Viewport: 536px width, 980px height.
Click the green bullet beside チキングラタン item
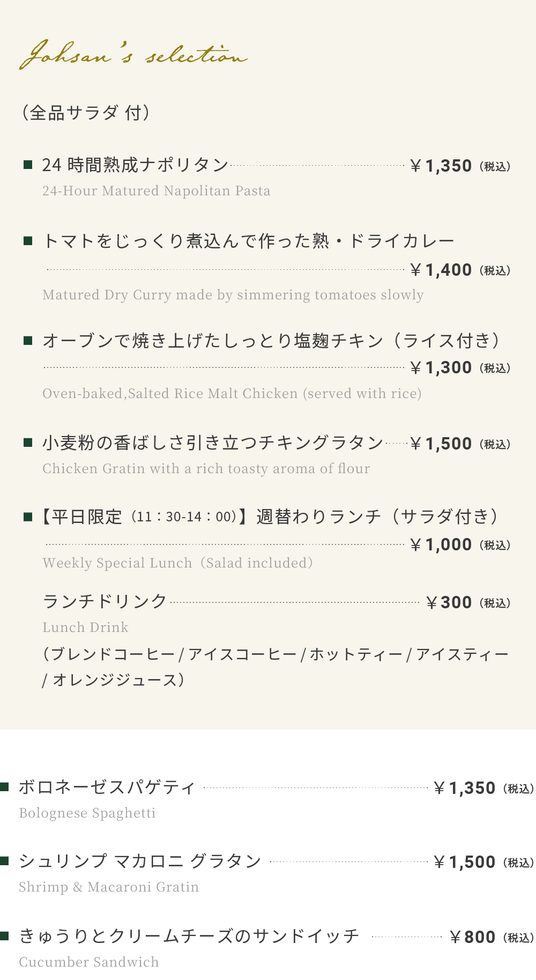28,443
